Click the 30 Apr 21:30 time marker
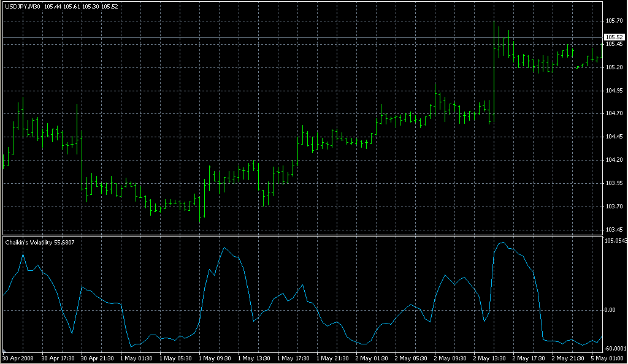Screen dimensions: 628x364 coord(98,358)
